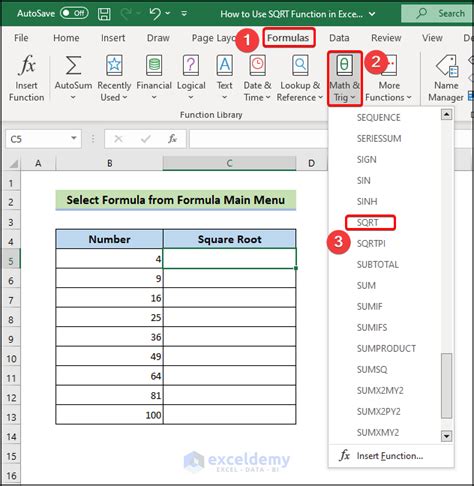Screen dimensions: 474x486
Task: Click the Enter checkmark in formula bar
Action: click(146, 139)
